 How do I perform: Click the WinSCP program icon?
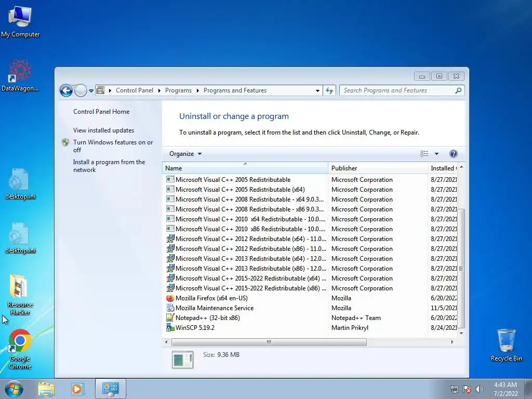[x=170, y=327]
